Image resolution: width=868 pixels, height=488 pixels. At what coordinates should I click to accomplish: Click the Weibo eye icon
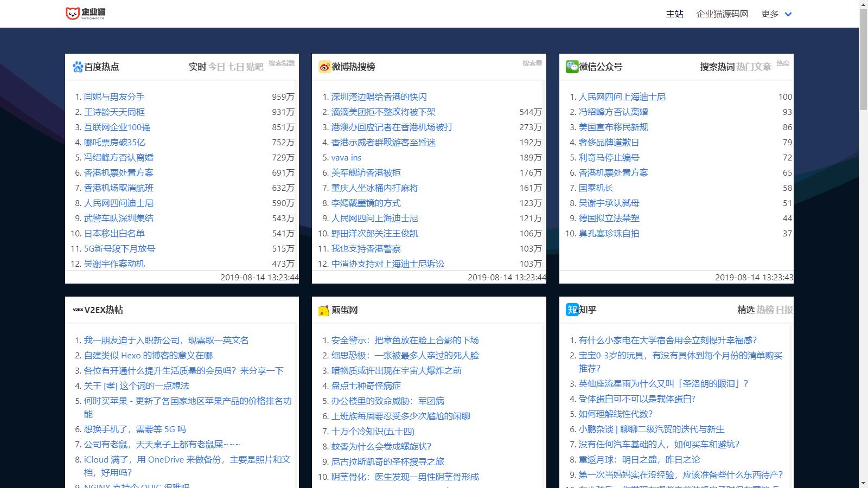click(x=324, y=67)
